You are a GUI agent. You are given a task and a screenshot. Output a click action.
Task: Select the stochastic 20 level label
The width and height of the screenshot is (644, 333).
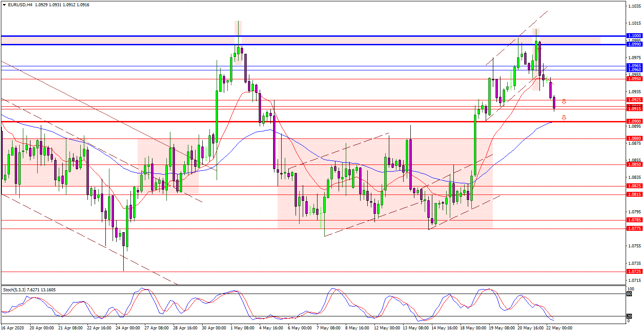tap(629, 316)
